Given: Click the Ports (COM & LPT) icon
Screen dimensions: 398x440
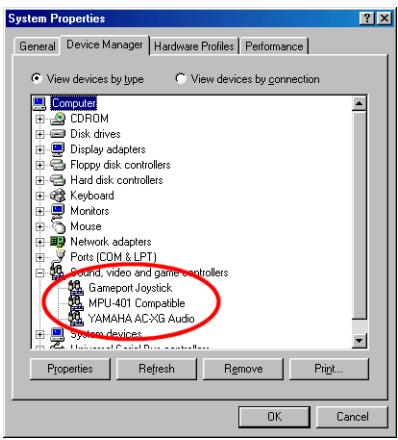Looking at the screenshot, I should 59,256.
